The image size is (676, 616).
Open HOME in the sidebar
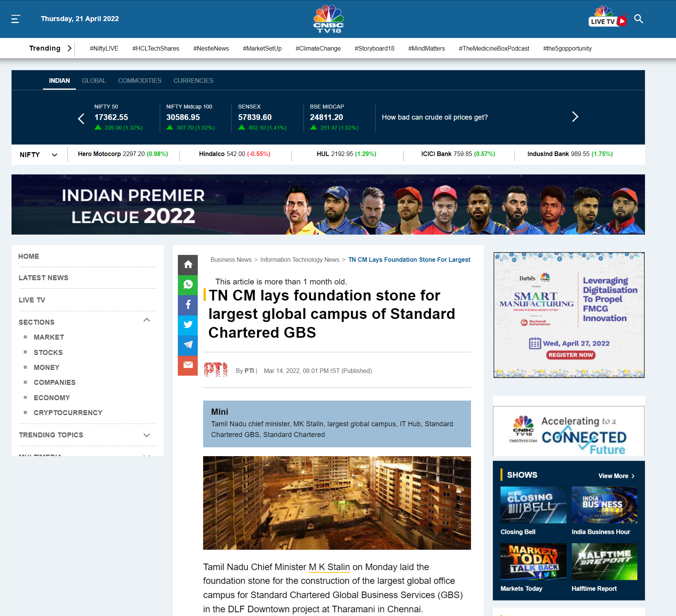[29, 256]
